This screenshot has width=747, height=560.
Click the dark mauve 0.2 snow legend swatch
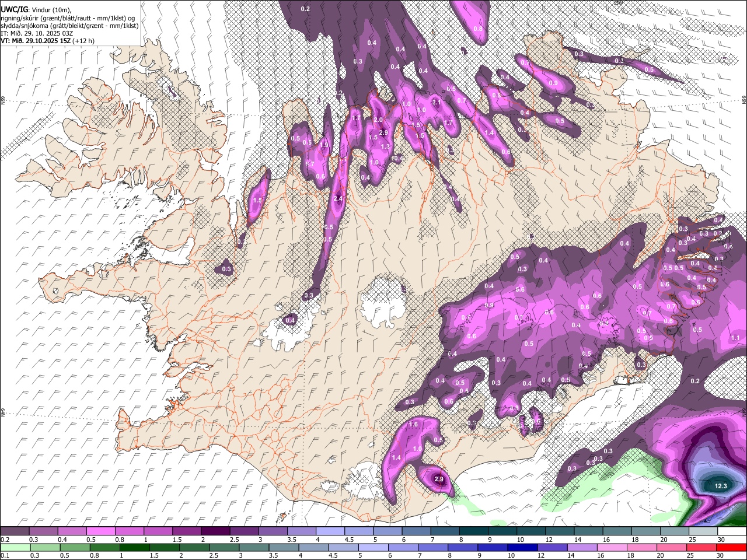pos(15,531)
